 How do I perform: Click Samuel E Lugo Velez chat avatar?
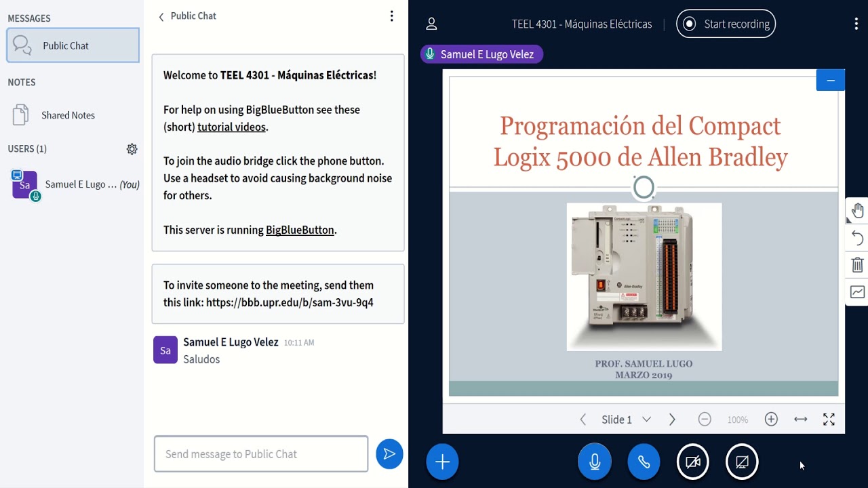point(165,350)
